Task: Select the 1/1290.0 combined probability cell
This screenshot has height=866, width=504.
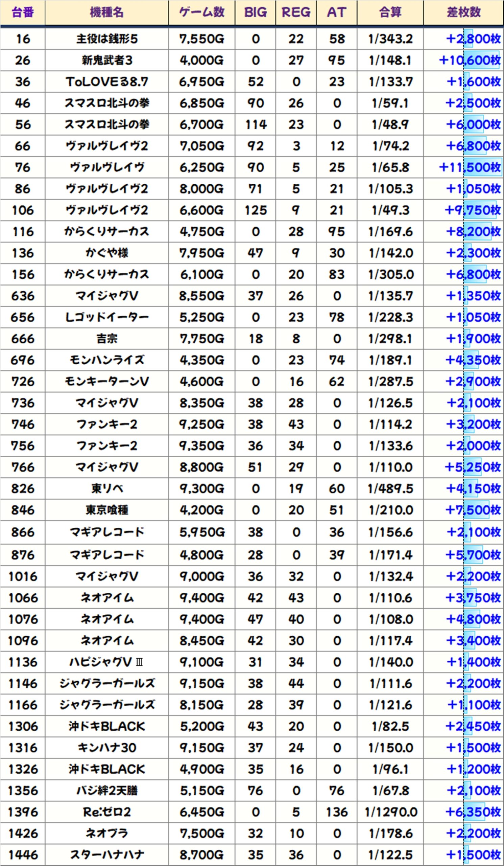Action: (390, 812)
